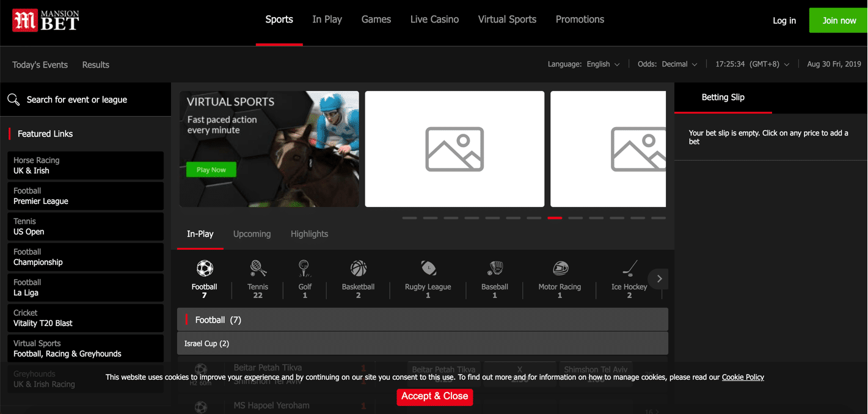Click the MansionBet logo

click(46, 21)
